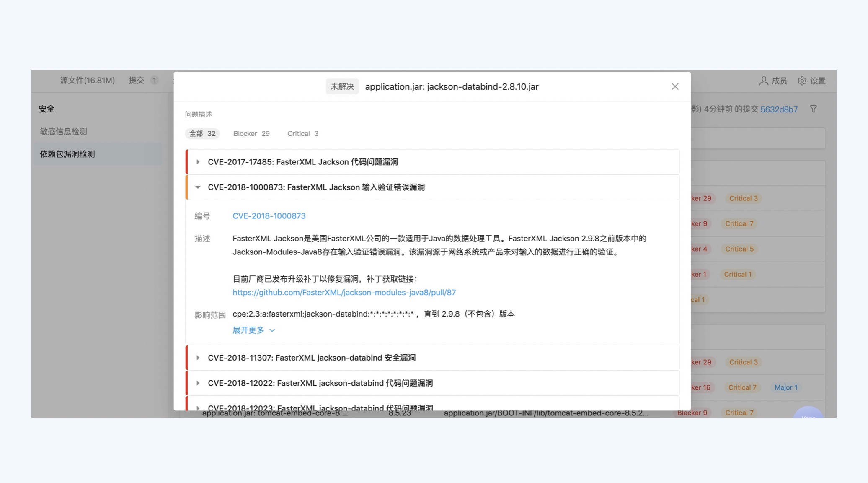Click the 成员 members icon
This screenshot has height=483, width=868.
pos(764,80)
